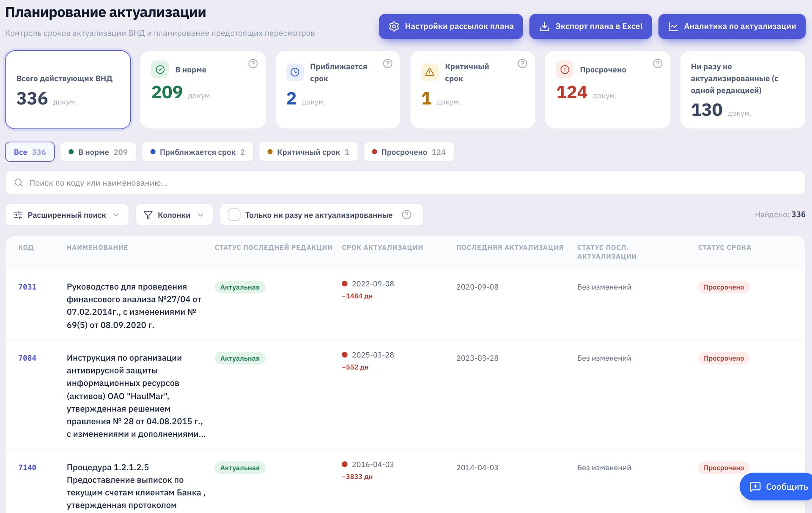Viewport: 812px width, 513px height.
Task: Click the help icon on Критичный срок card
Action: pos(522,63)
